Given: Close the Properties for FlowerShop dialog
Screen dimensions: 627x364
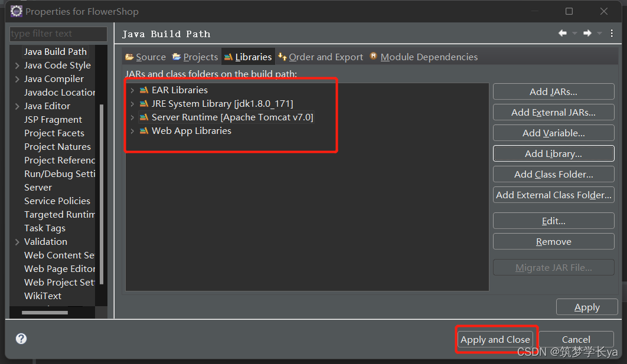Looking at the screenshot, I should (x=604, y=11).
